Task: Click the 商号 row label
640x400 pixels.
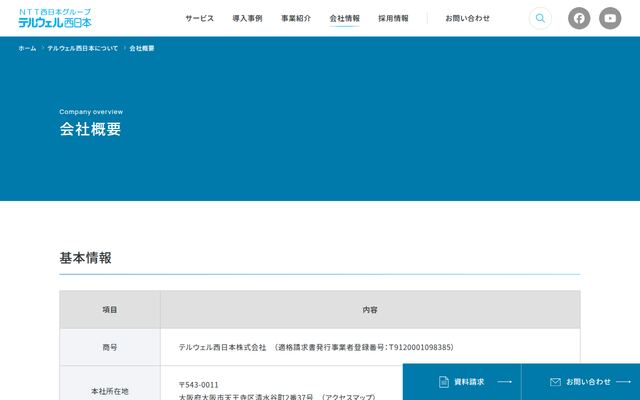Action: point(110,347)
